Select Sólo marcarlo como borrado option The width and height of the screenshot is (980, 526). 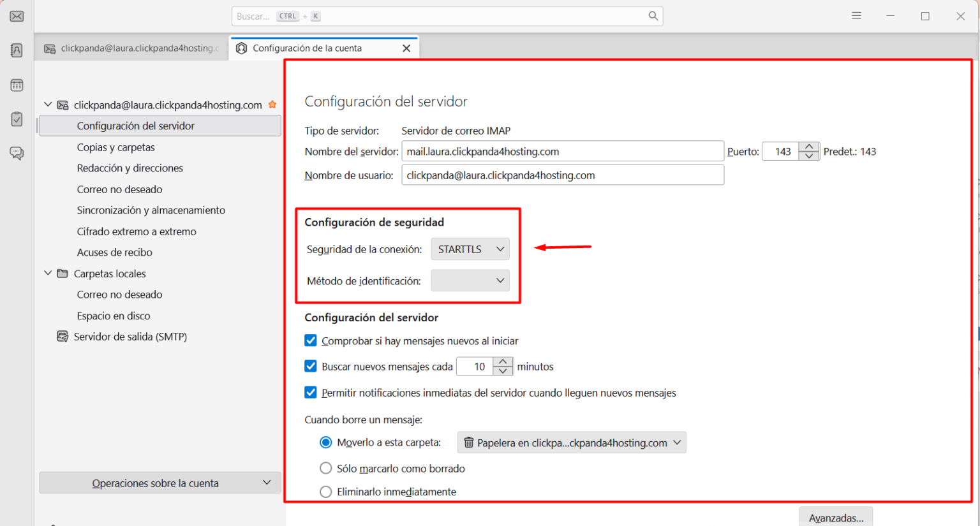[326, 469]
